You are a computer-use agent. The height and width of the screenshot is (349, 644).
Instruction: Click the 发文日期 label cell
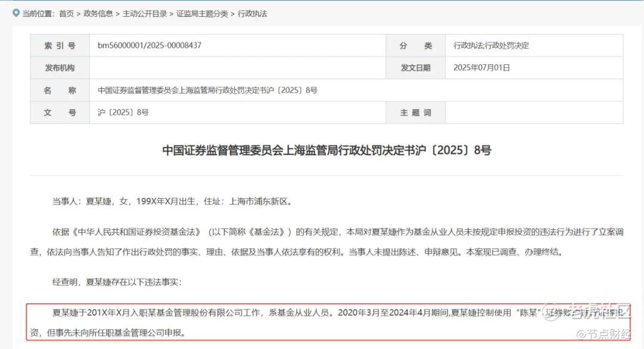point(416,68)
